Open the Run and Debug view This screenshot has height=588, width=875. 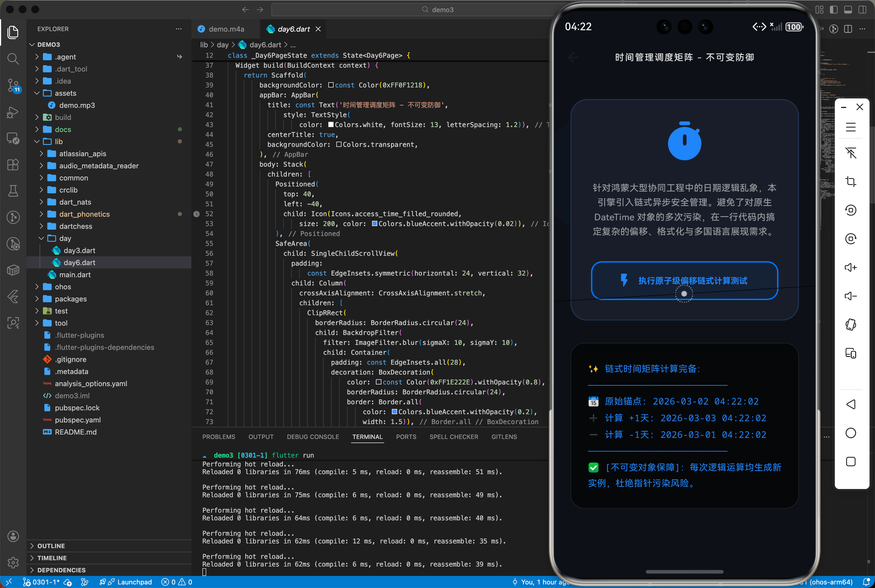tap(13, 112)
